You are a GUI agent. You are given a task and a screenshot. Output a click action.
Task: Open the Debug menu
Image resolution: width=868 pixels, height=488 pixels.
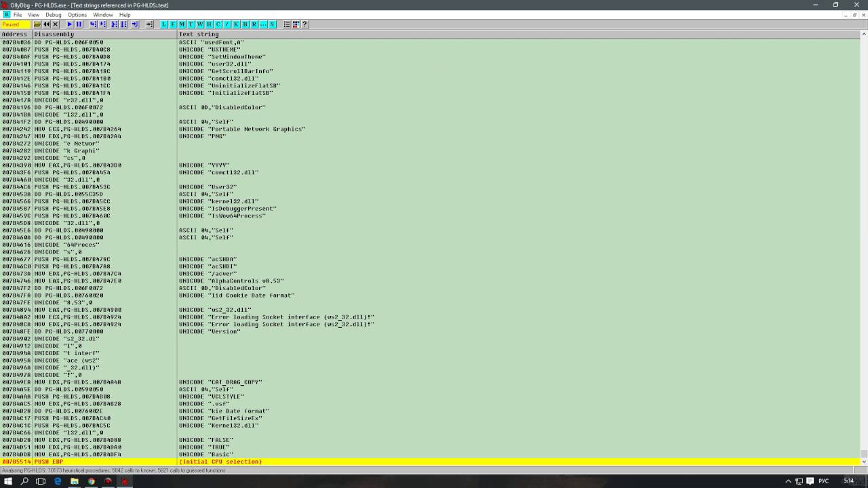pos(53,14)
